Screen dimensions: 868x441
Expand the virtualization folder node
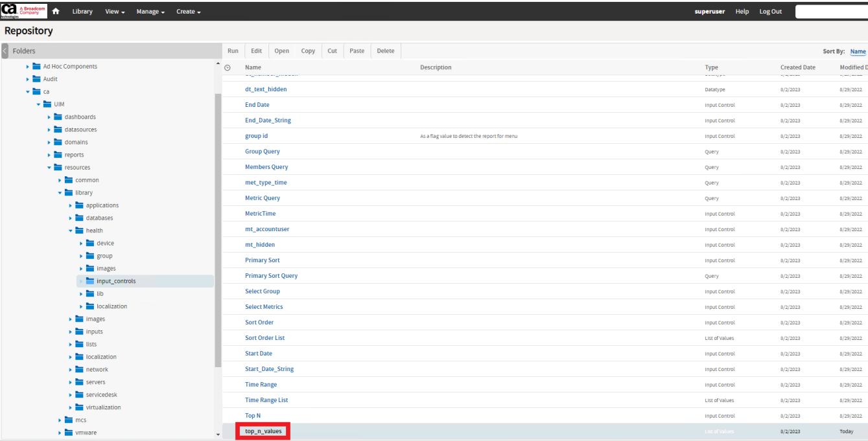pyautogui.click(x=71, y=407)
